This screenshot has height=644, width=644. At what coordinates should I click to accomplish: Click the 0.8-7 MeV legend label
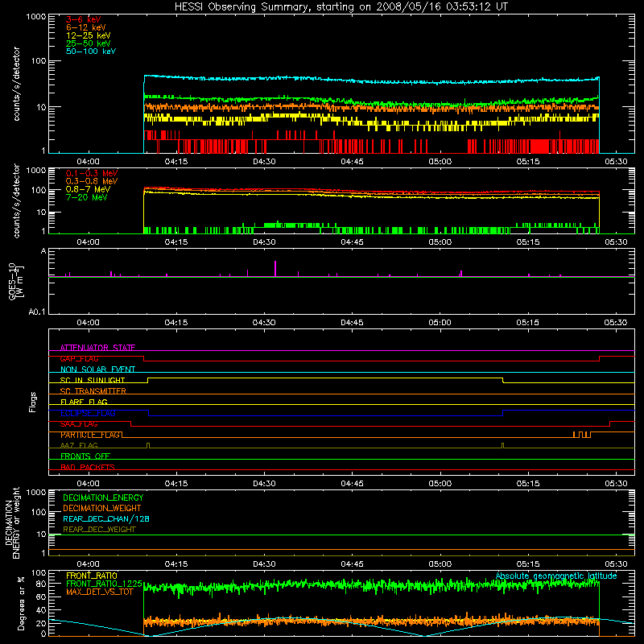(x=88, y=189)
